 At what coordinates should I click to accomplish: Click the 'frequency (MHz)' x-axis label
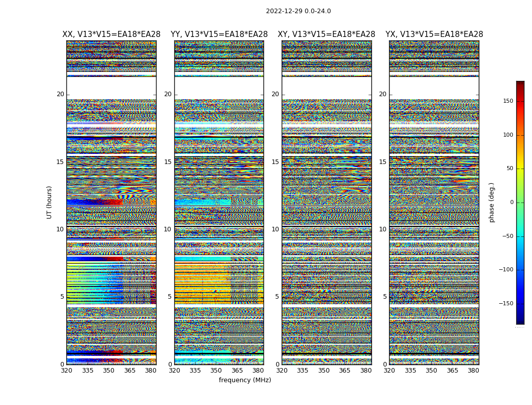click(245, 380)
